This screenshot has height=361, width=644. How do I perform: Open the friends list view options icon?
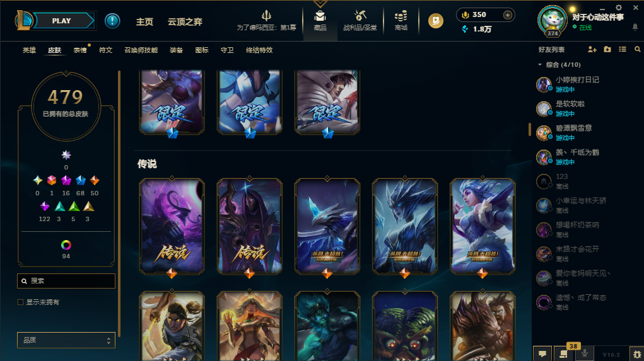(x=623, y=50)
